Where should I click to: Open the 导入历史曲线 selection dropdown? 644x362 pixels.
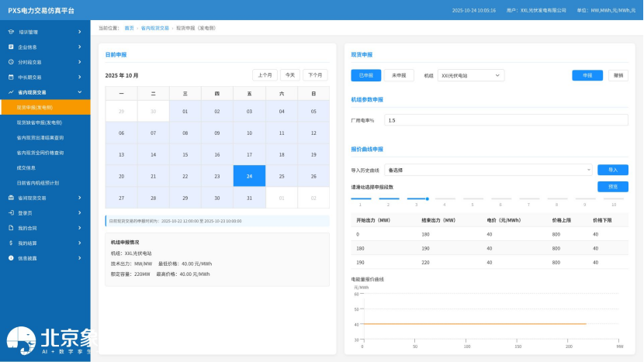489,170
